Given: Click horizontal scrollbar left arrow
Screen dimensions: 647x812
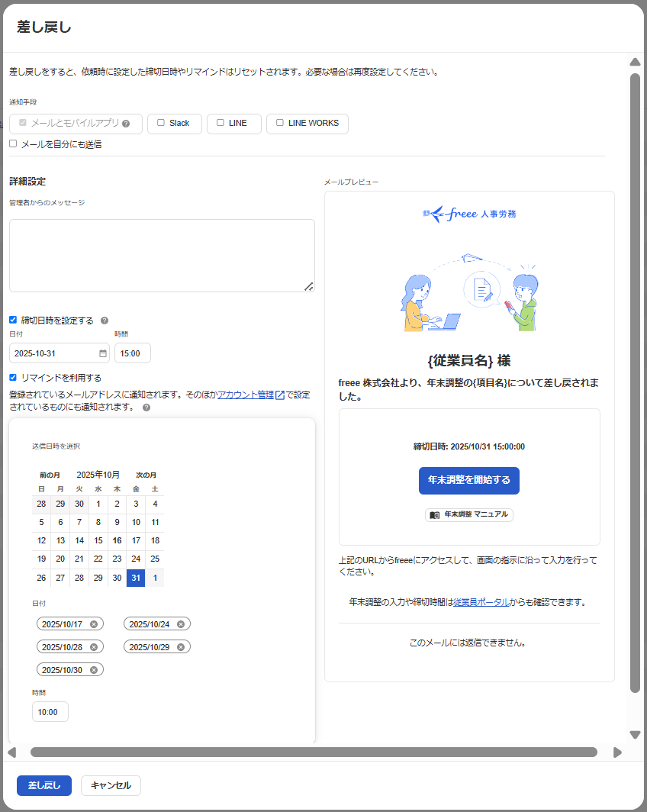Looking at the screenshot, I should pyautogui.click(x=12, y=752).
